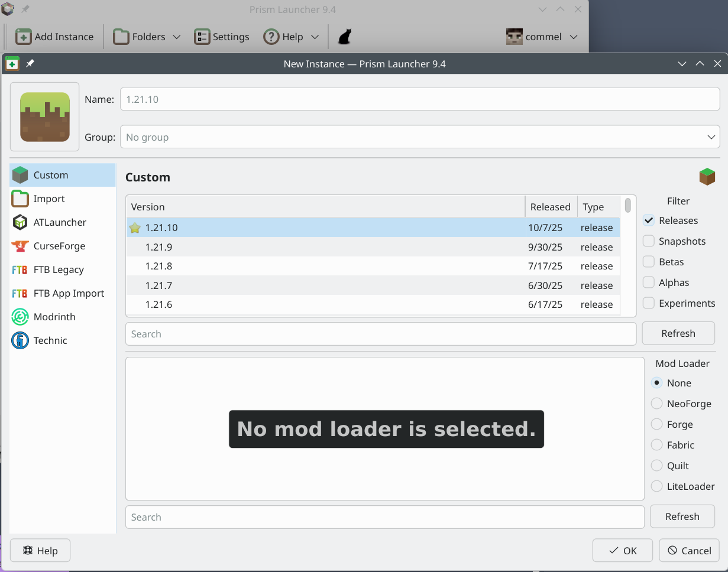Click the version list scrollbar handle
Viewport: 728px width, 572px height.
[x=627, y=206]
